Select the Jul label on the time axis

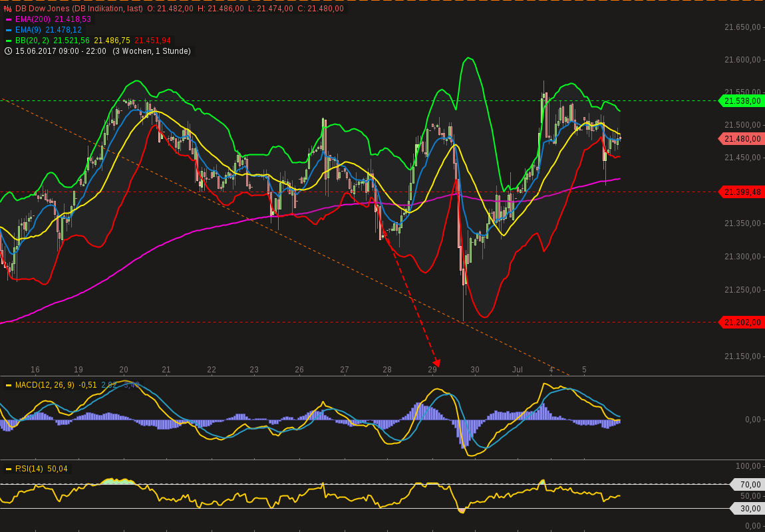(x=518, y=370)
